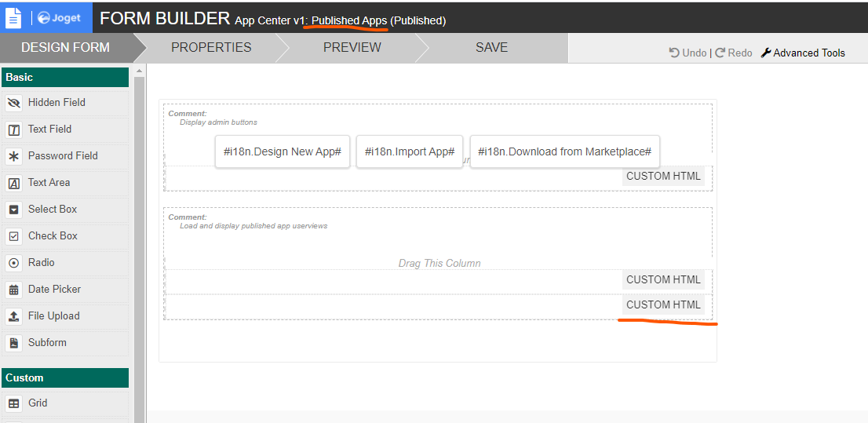
Task: Click the Save step tab
Action: 491,47
